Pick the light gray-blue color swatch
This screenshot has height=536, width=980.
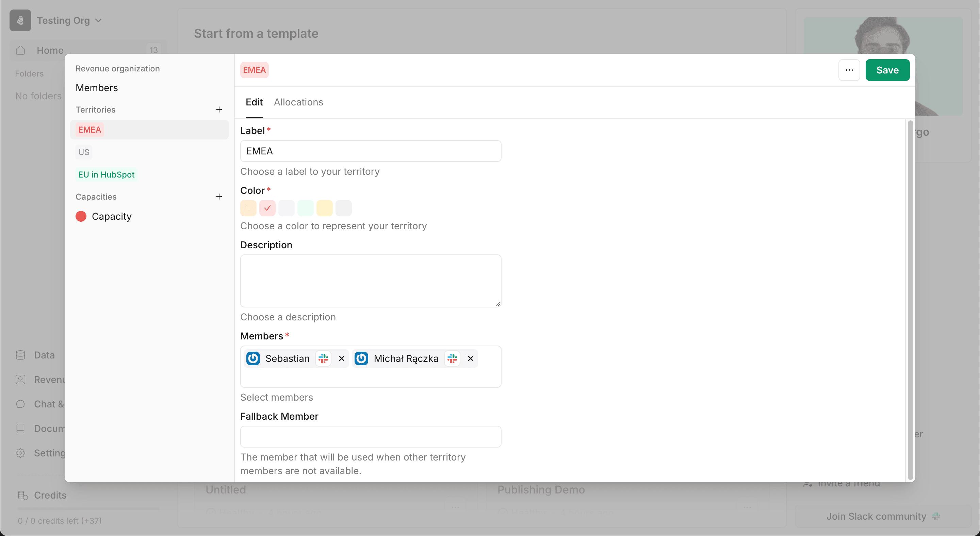click(x=286, y=208)
